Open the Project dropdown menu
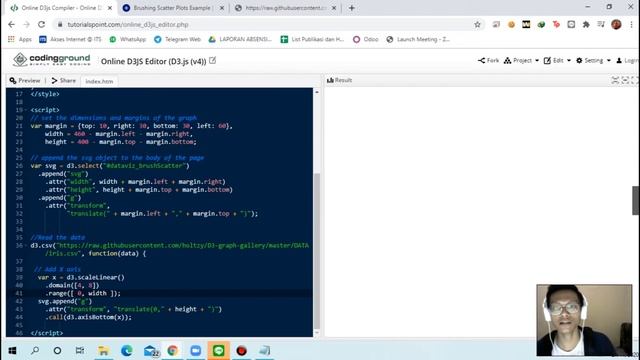This screenshot has width=640, height=360. (521, 60)
